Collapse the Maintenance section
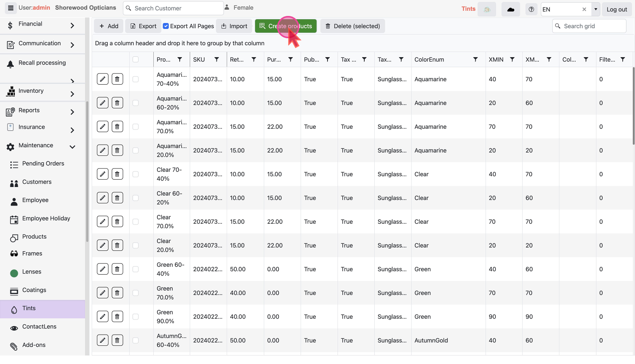Image resolution: width=635 pixels, height=364 pixels. point(72,147)
